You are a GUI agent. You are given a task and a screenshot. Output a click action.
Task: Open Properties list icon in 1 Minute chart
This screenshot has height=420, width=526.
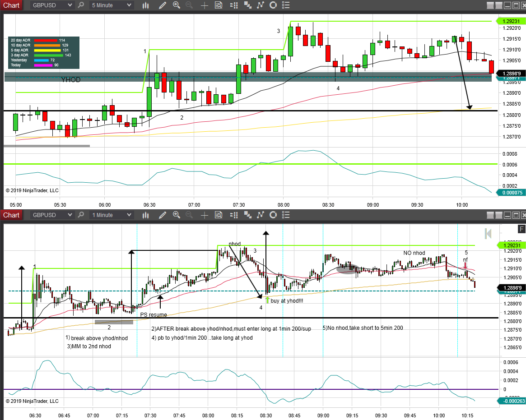[286, 215]
